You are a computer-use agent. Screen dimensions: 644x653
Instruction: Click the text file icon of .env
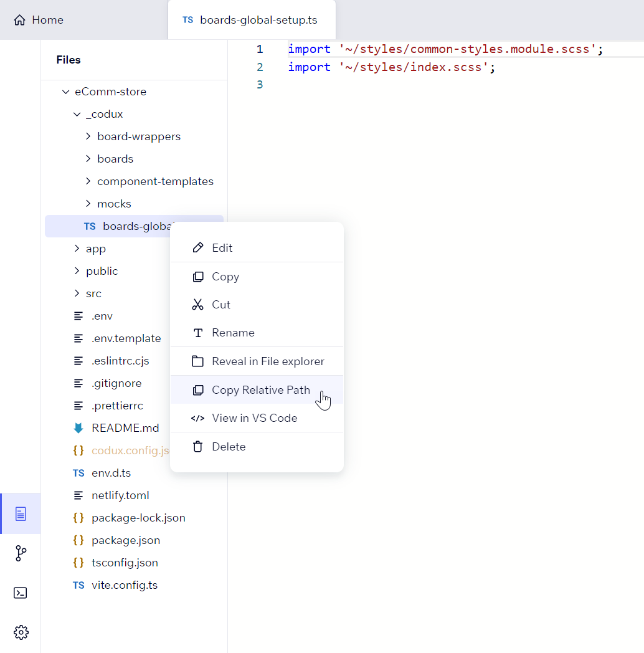(78, 316)
